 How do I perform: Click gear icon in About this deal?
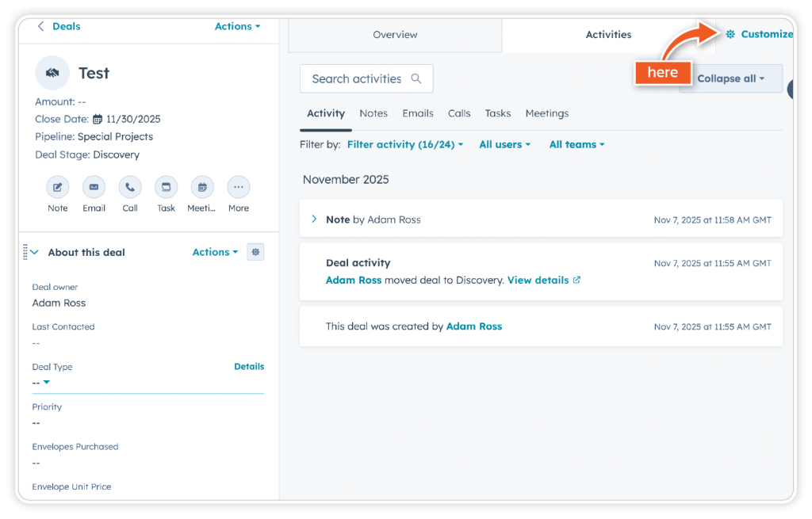pos(255,252)
